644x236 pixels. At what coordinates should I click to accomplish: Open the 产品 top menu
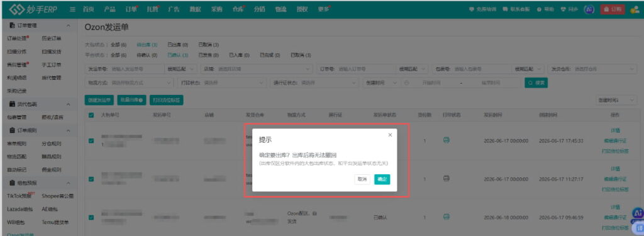109,9
